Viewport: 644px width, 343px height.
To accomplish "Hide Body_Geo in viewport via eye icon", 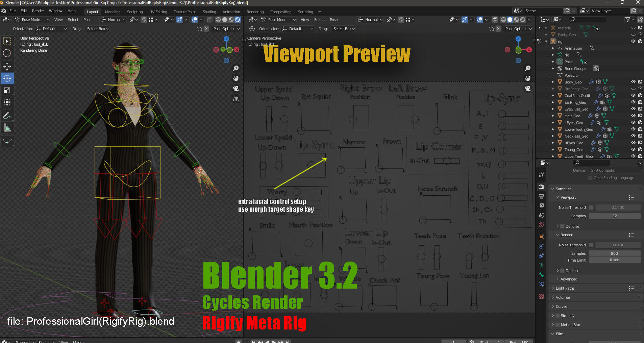I will click(633, 82).
